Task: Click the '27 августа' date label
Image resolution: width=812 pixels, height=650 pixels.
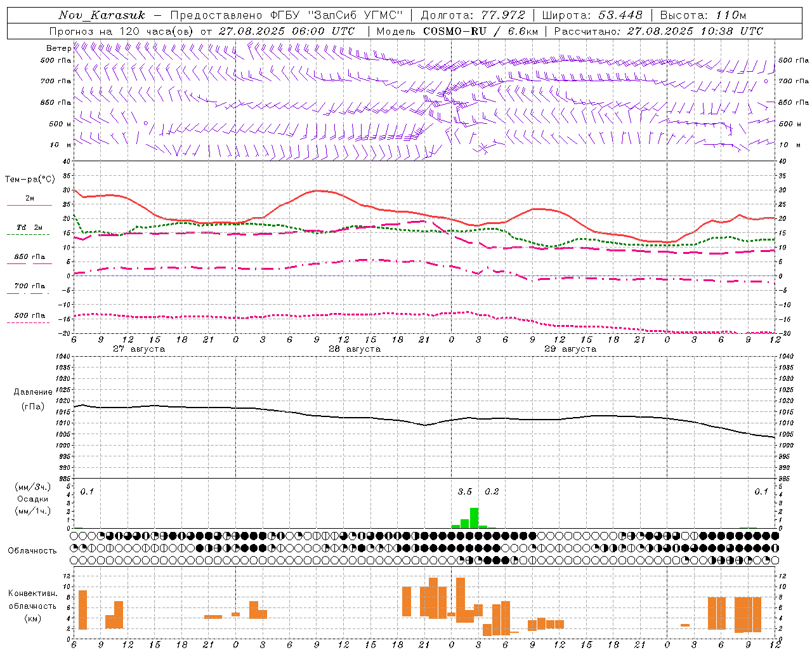Action: click(x=139, y=349)
